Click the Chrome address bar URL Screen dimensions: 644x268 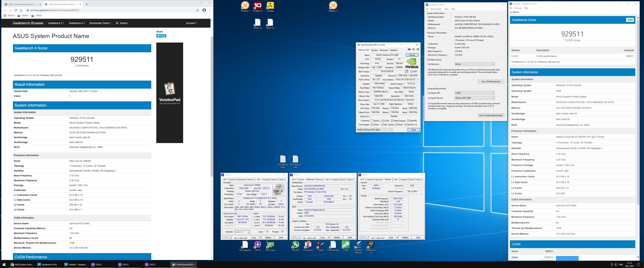[55, 10]
